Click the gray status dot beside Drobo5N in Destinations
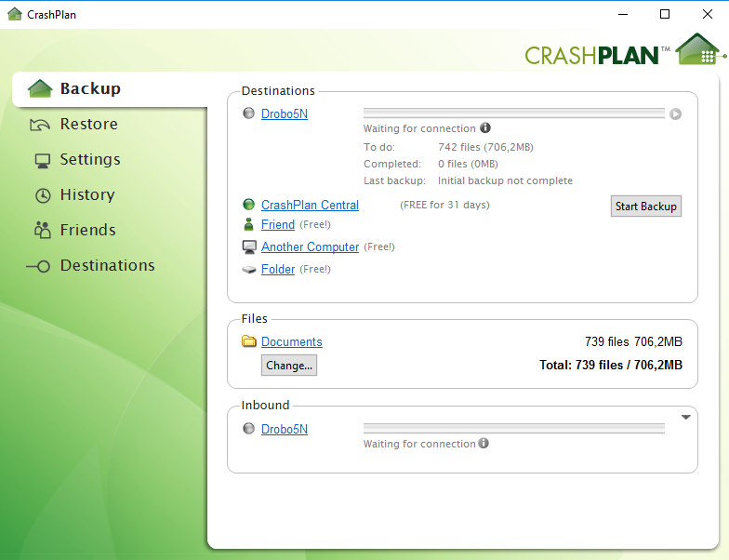The image size is (729, 560). [x=249, y=113]
